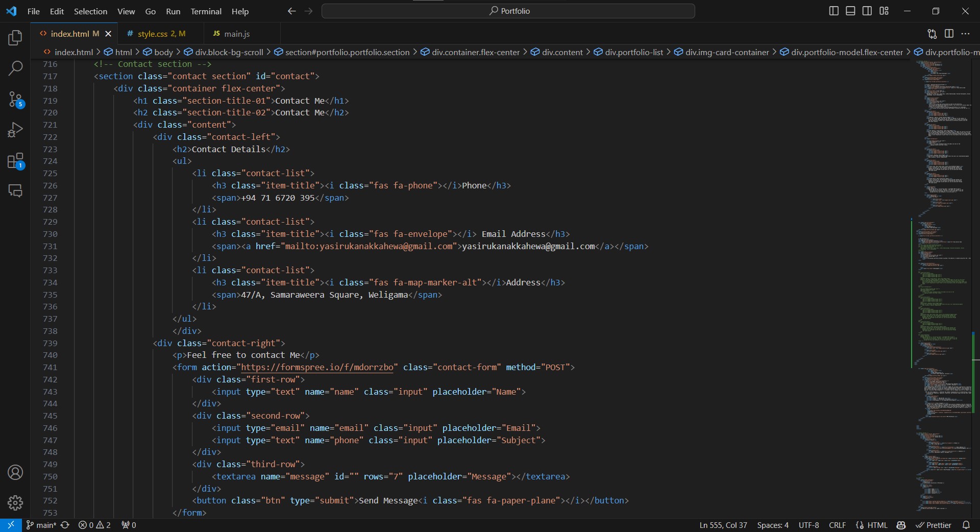Open the Search view in activity bar
The height and width of the screenshot is (532, 980).
(15, 68)
